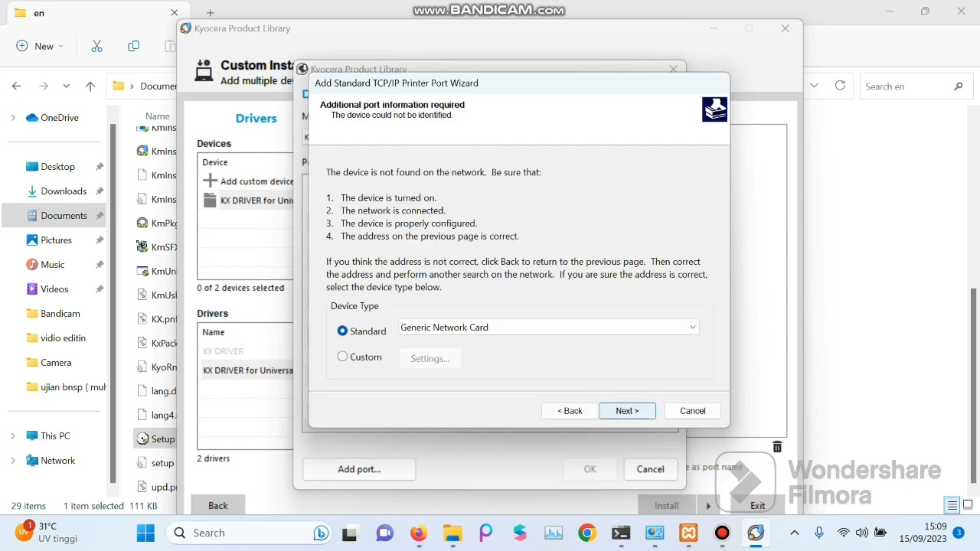Image resolution: width=980 pixels, height=551 pixels.
Task: Click the < Back button in port wizard
Action: (570, 411)
